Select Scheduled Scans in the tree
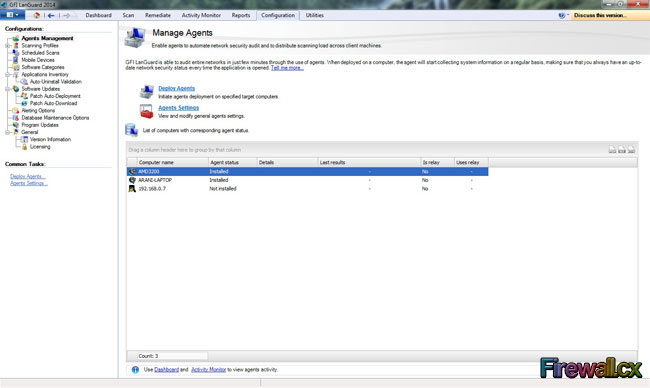This screenshot has width=650, height=388. click(x=40, y=53)
